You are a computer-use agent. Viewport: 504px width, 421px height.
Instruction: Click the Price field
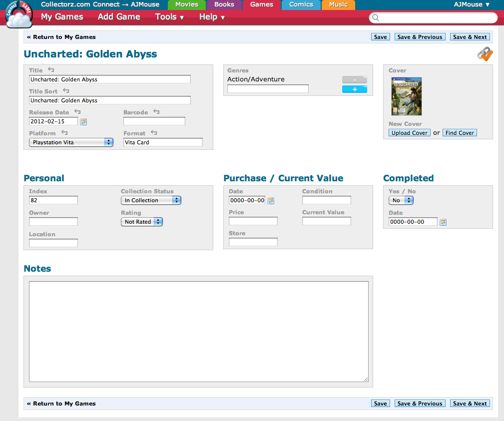coord(253,221)
